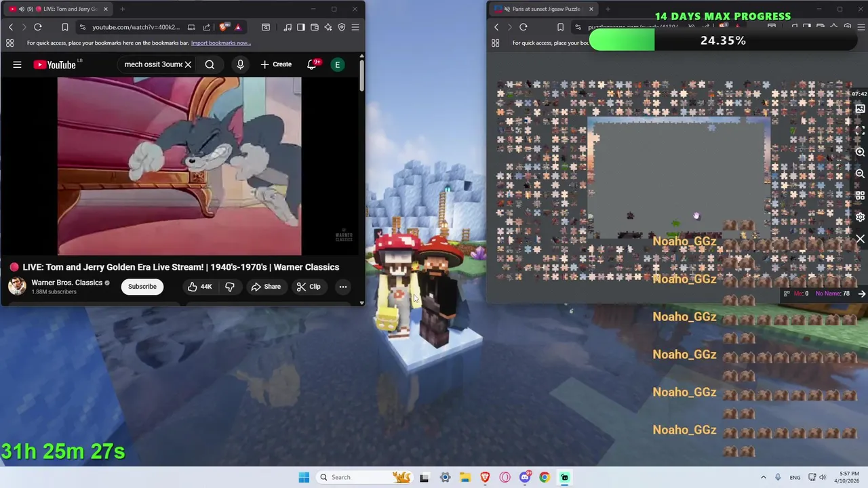This screenshot has width=868, height=488.
Task: Open the Warner Bros. Classics channel name
Action: click(66, 283)
